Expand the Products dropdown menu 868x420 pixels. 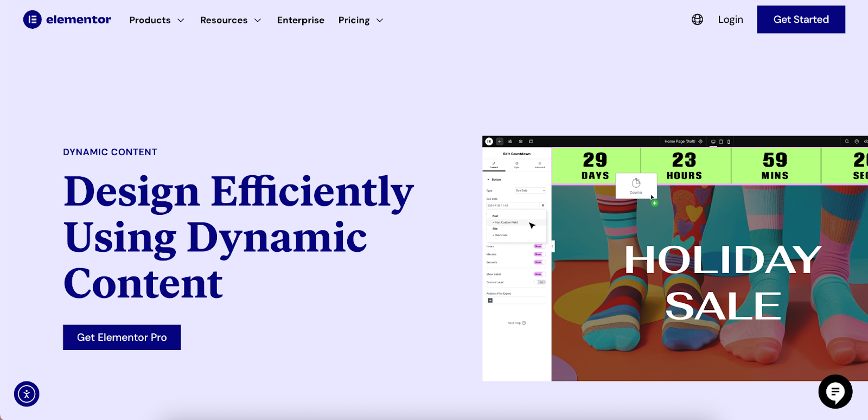tap(157, 20)
